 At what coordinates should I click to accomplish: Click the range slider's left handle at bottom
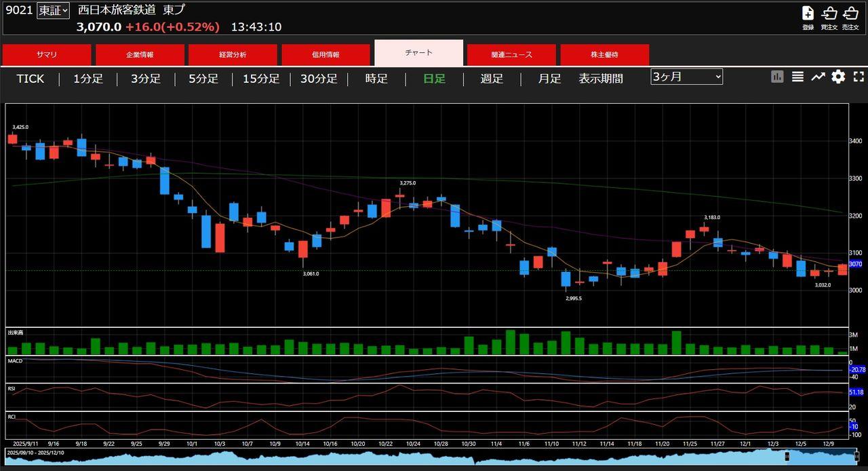pyautogui.click(x=787, y=457)
